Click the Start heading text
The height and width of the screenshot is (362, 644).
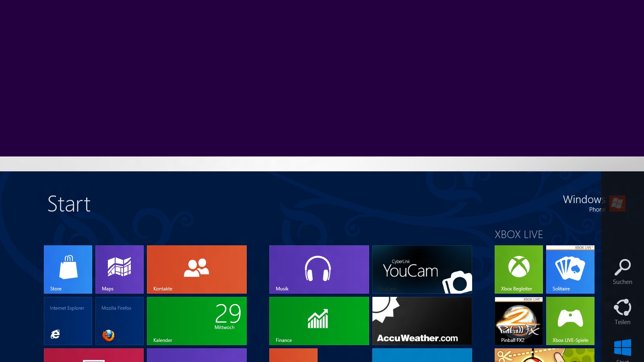pos(69,204)
